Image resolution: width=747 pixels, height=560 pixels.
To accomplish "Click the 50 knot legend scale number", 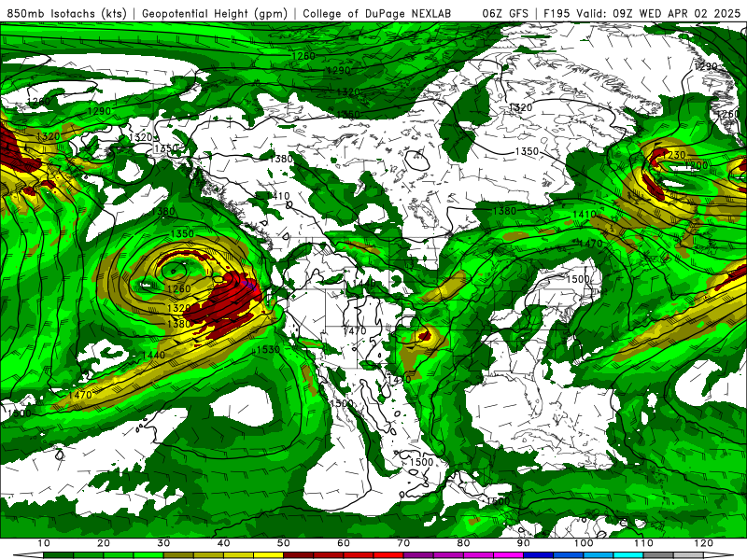I will click(284, 543).
